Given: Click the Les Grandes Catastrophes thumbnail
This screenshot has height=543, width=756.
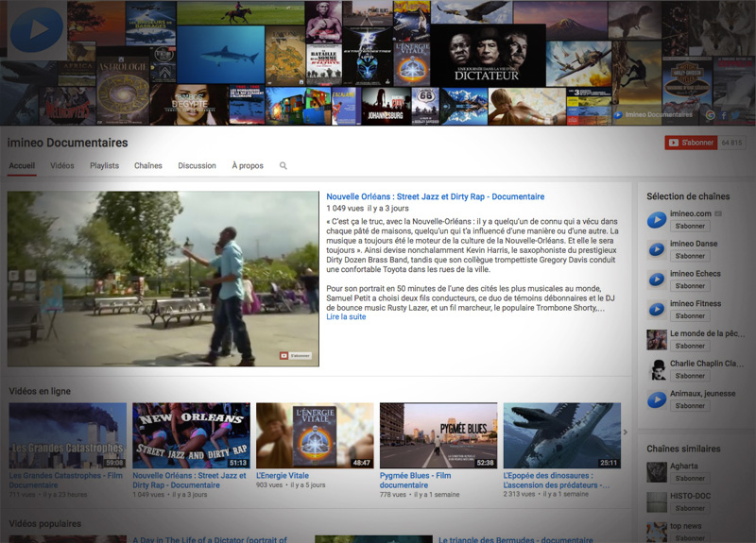Looking at the screenshot, I should pyautogui.click(x=67, y=435).
